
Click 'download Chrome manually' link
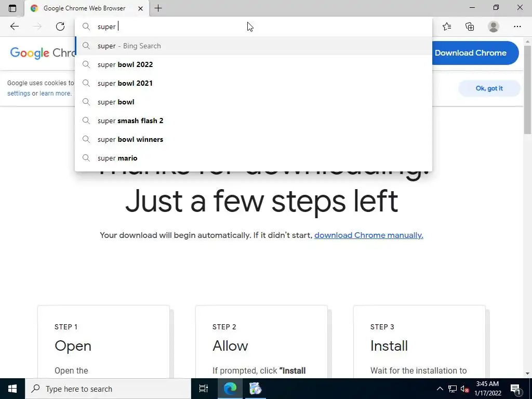pos(369,235)
